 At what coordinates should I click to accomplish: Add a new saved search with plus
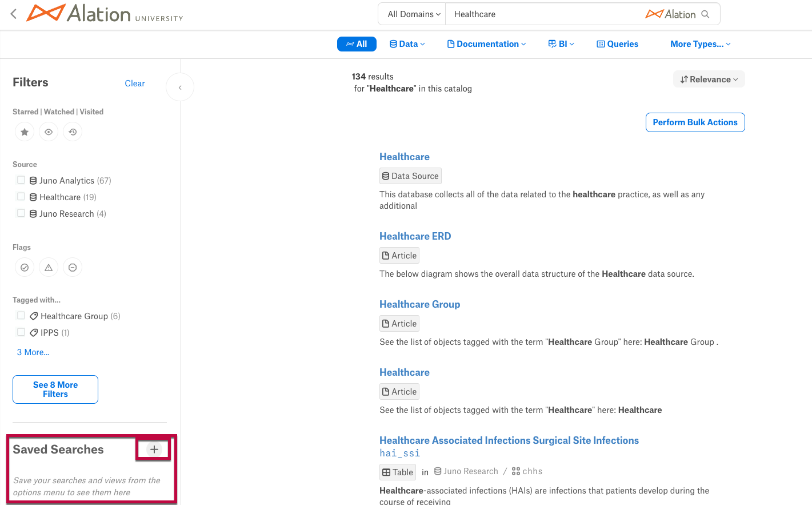(154, 450)
